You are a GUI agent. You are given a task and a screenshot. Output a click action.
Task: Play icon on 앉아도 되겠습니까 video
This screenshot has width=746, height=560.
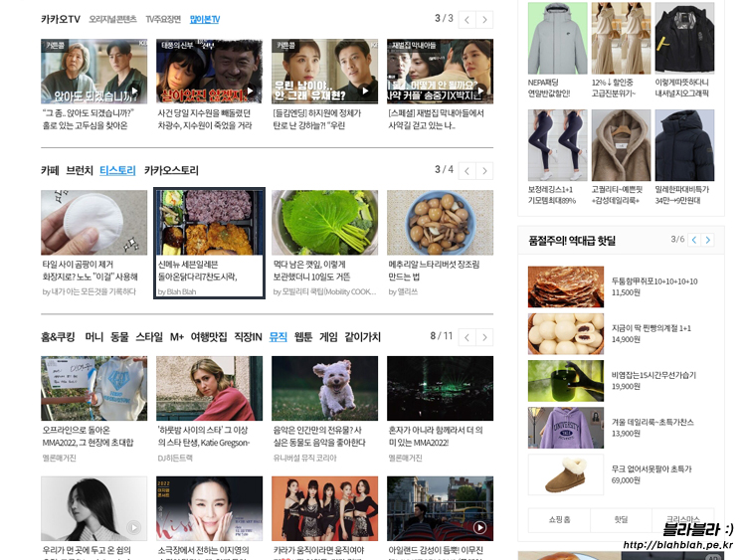[x=135, y=91]
